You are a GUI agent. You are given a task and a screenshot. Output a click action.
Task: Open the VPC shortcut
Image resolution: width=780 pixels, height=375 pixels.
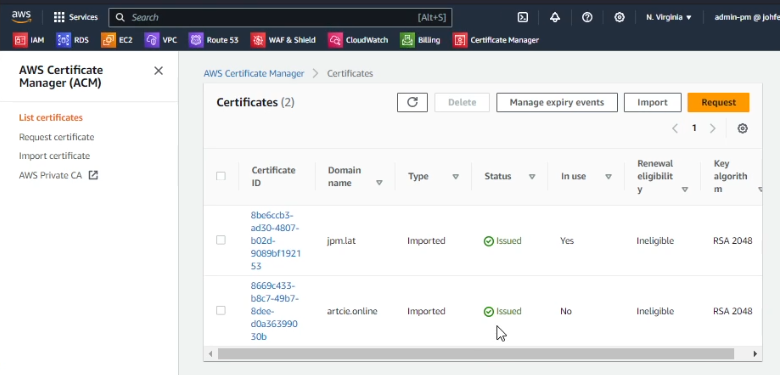tap(161, 40)
